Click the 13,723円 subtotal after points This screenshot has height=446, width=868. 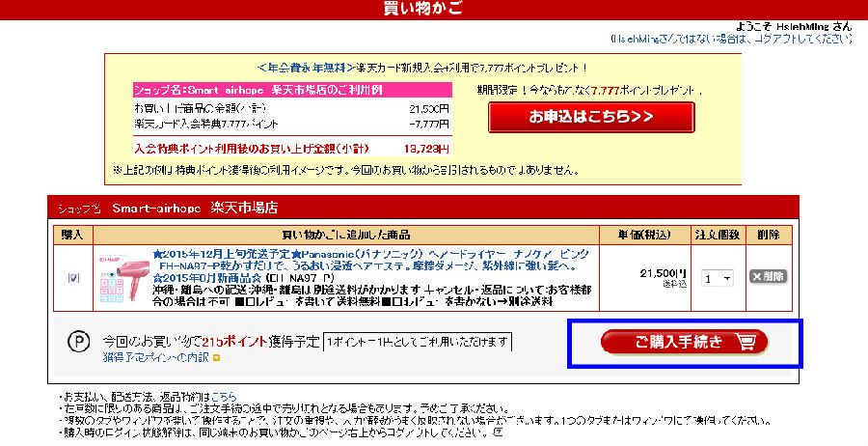pos(427,149)
